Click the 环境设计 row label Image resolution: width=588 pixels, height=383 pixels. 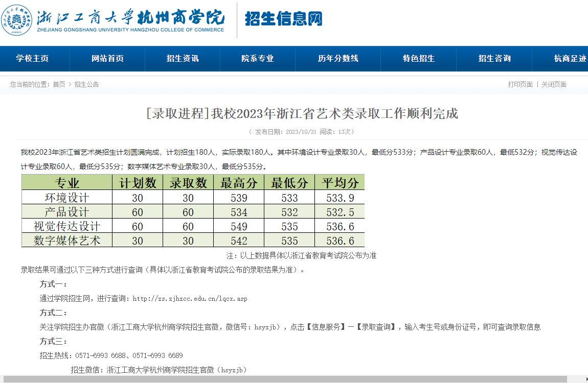click(x=67, y=197)
